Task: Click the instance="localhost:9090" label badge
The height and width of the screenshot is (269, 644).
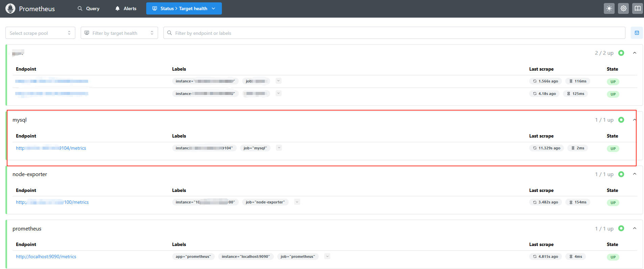Action: pyautogui.click(x=246, y=256)
